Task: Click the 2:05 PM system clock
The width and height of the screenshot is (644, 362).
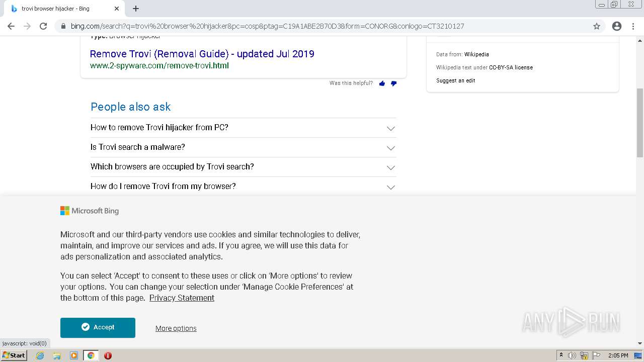Action: (618, 355)
